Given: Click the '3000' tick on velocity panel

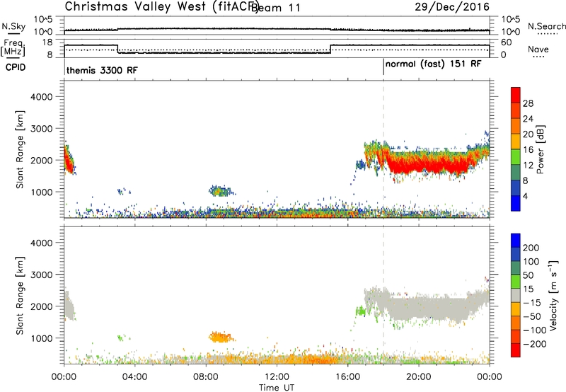Looking at the screenshot, I should click(42, 275).
